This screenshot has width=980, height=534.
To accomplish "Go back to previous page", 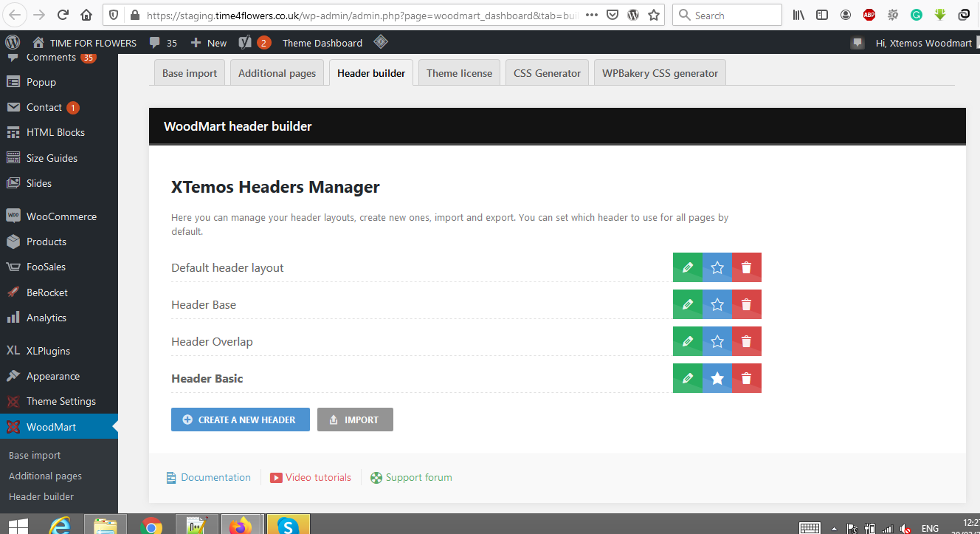I will [x=15, y=15].
